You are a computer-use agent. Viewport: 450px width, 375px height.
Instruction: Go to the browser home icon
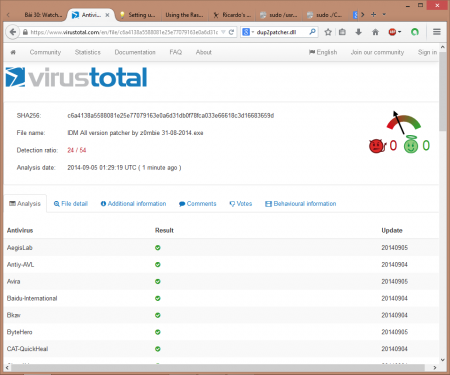(x=375, y=32)
